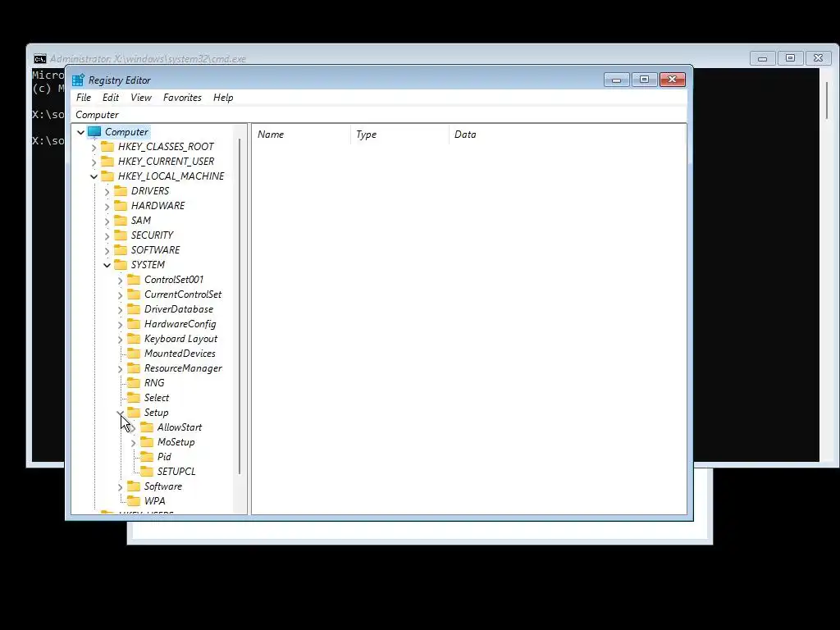This screenshot has height=630, width=840.
Task: Click the WPA folder icon
Action: 134,501
